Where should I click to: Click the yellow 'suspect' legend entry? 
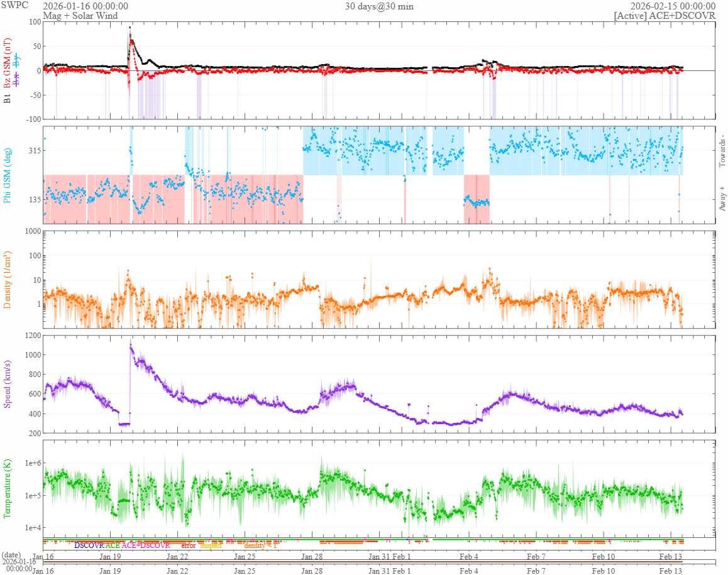(211, 545)
